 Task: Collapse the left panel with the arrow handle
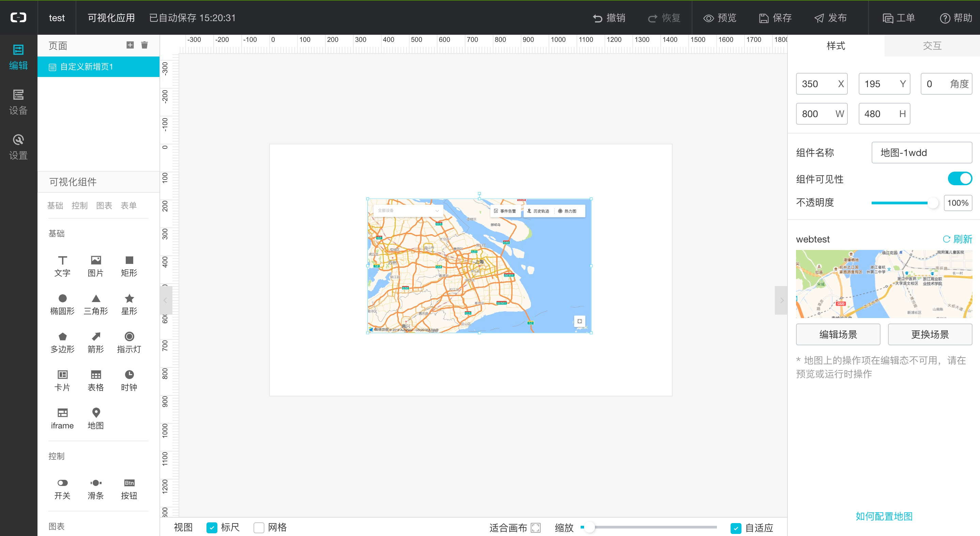click(x=166, y=300)
